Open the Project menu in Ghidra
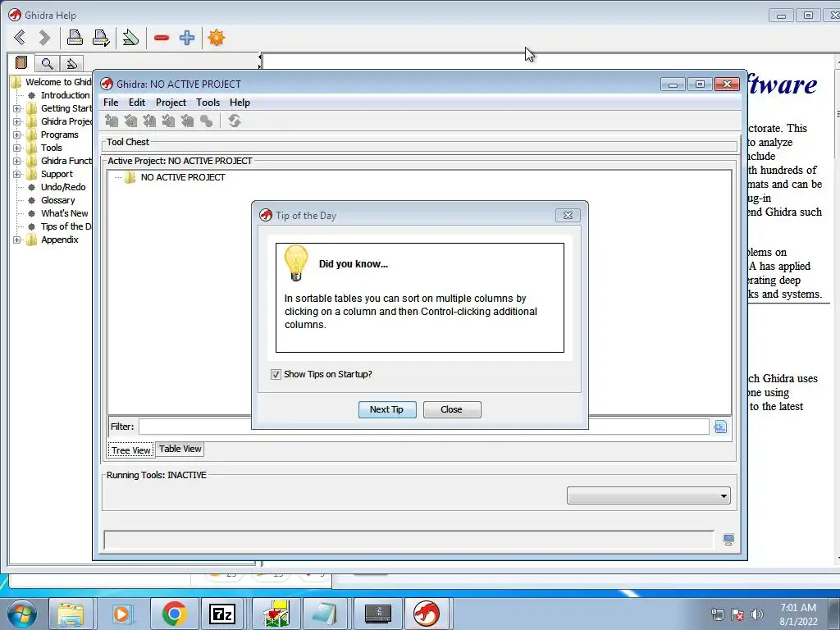 (171, 103)
